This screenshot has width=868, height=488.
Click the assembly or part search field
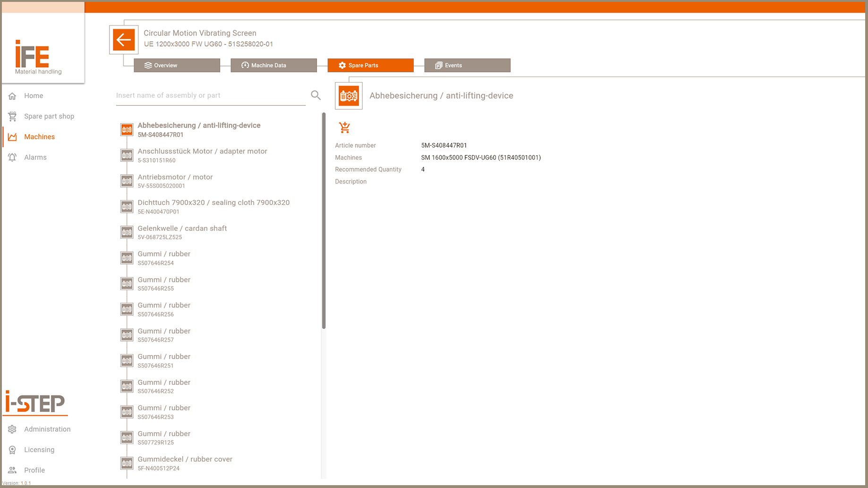click(x=210, y=95)
